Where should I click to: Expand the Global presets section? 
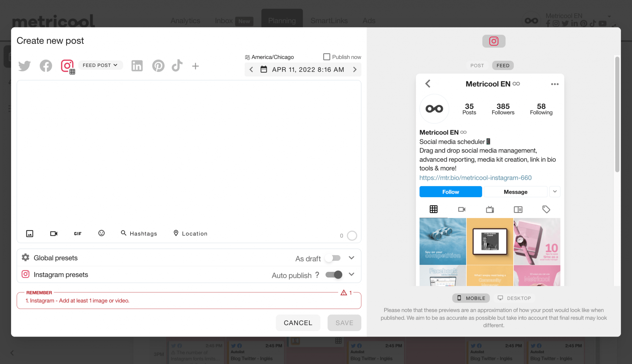tap(351, 258)
